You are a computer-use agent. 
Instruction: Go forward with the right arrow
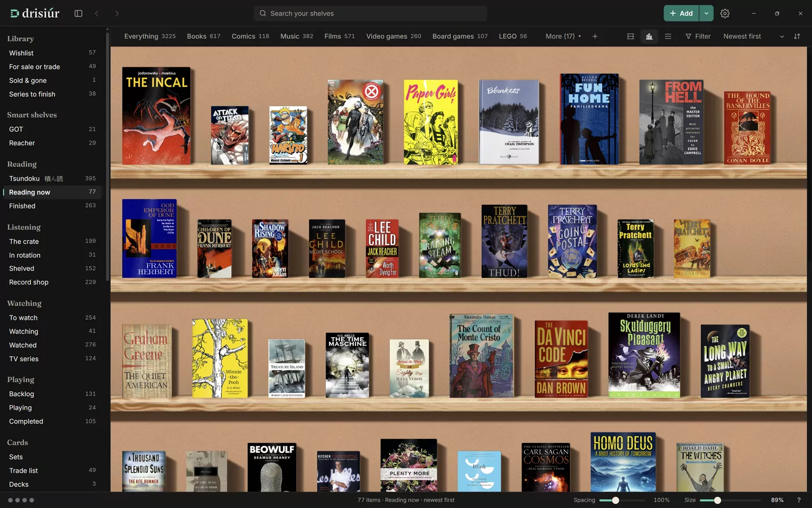pos(117,13)
